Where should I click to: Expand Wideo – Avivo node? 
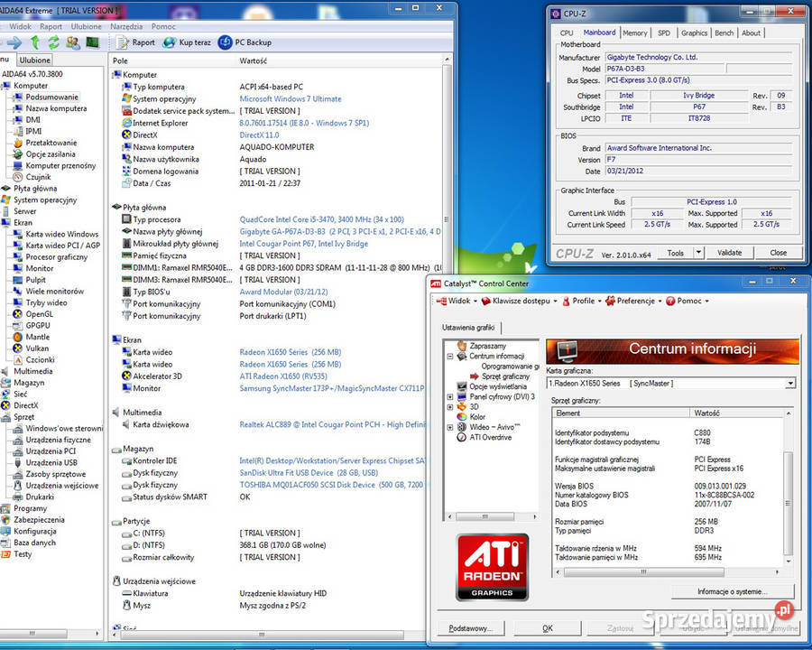(x=450, y=427)
